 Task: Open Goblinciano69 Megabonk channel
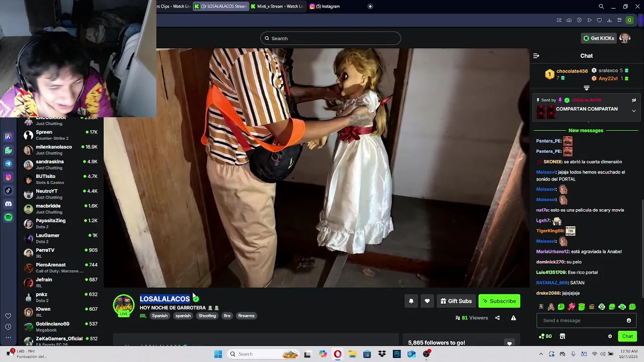60,327
